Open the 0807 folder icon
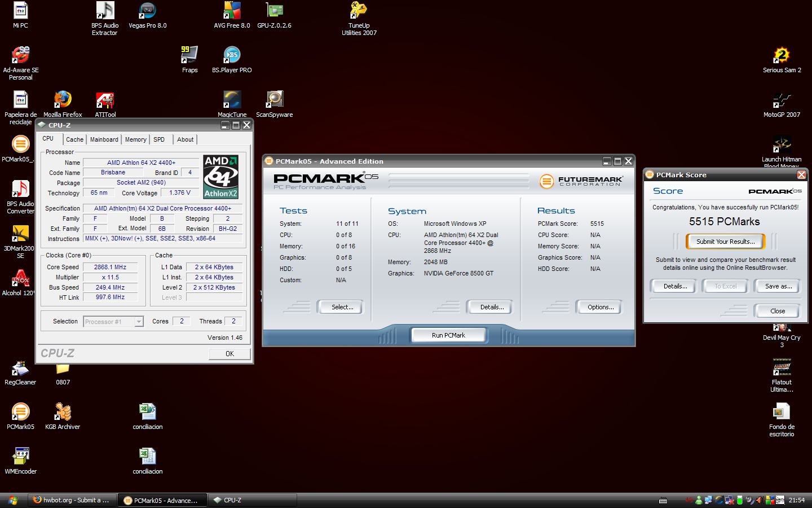Viewport: 812px width, 508px height. 63,373
